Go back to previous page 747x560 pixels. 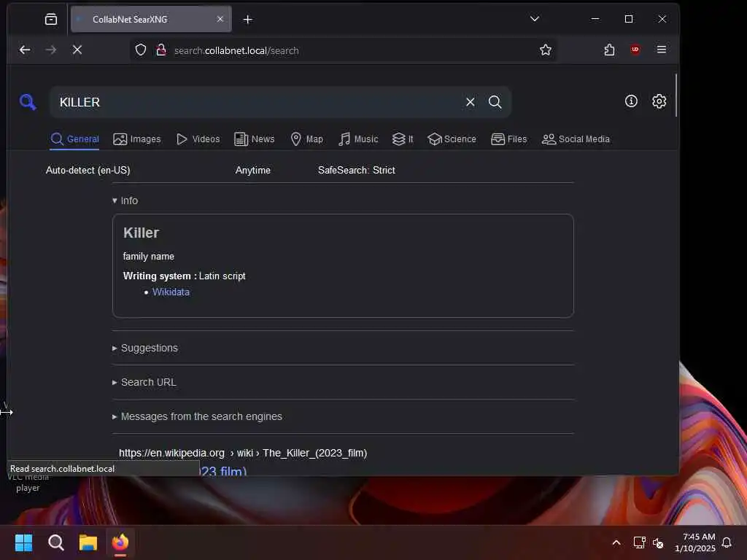click(25, 50)
